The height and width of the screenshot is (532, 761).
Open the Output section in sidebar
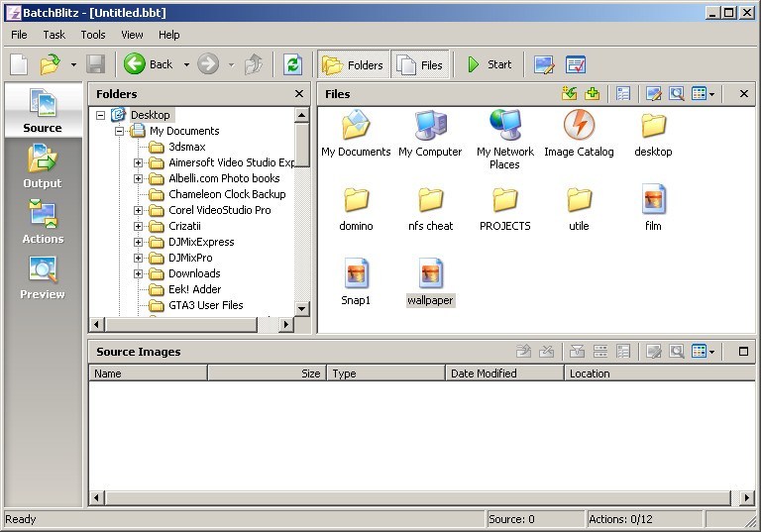click(x=42, y=165)
